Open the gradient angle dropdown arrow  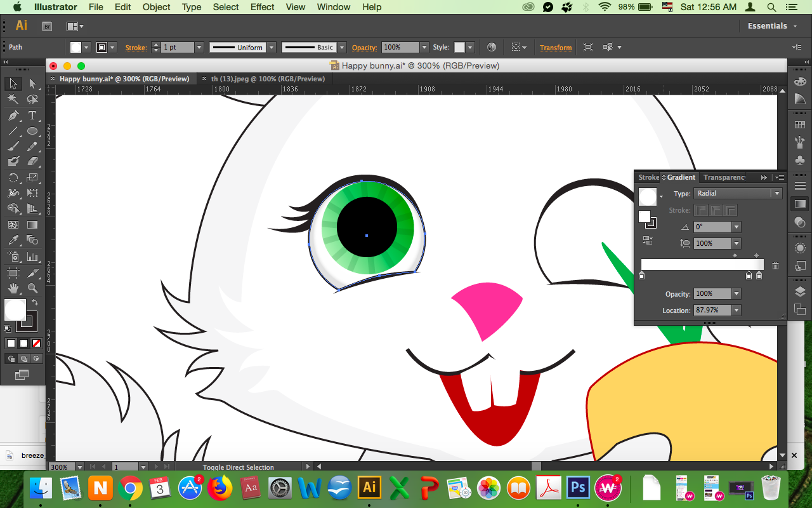[x=737, y=227]
